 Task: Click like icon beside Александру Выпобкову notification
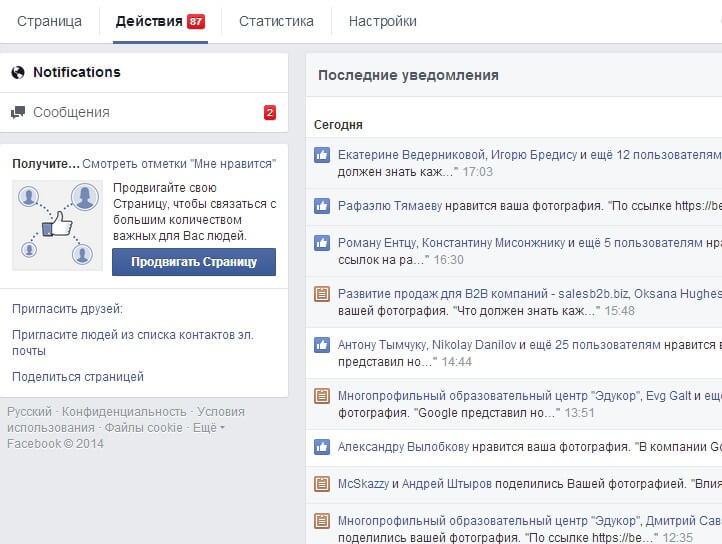point(322,447)
